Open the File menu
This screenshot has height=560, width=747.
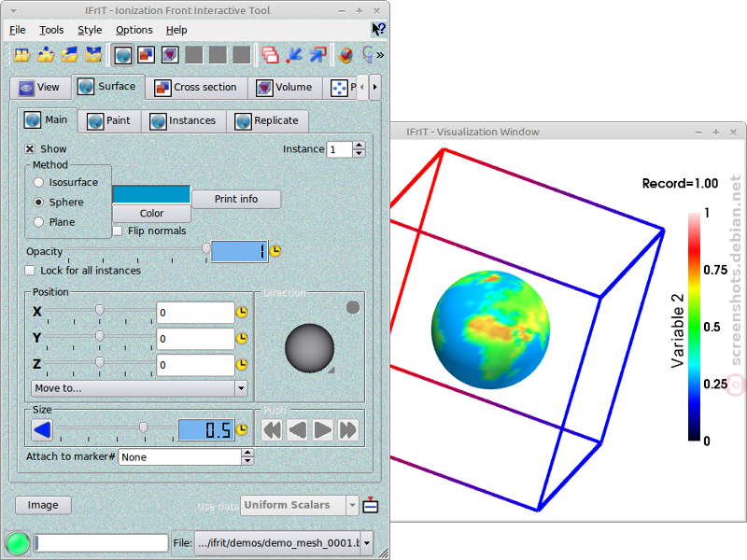tap(17, 30)
